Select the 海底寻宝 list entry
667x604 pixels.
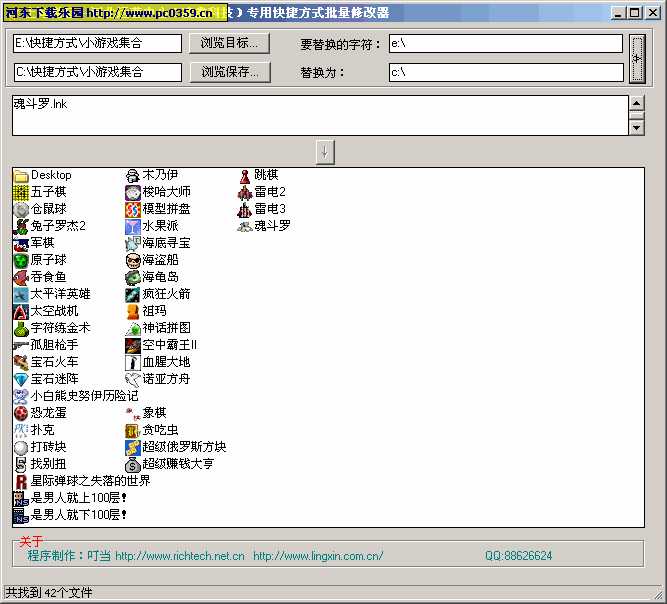pyautogui.click(x=158, y=243)
